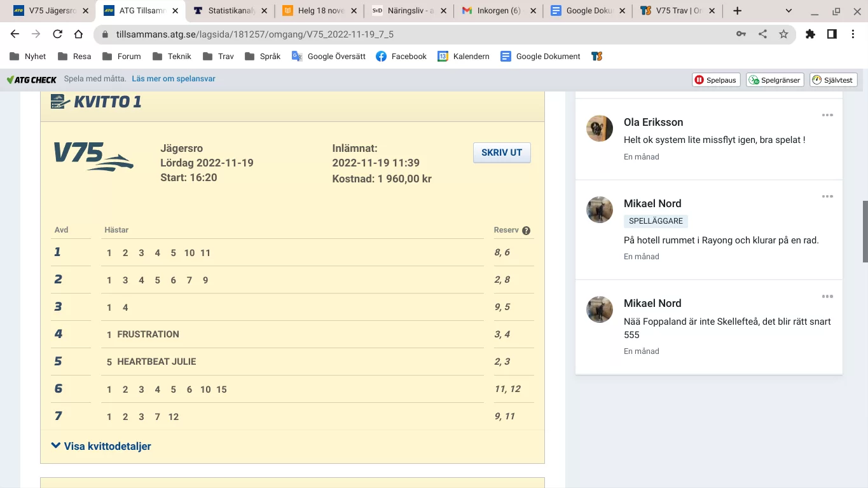Screen dimensions: 868x488
Task: Open options menu on Ola Eriksson's comment
Action: pos(827,115)
